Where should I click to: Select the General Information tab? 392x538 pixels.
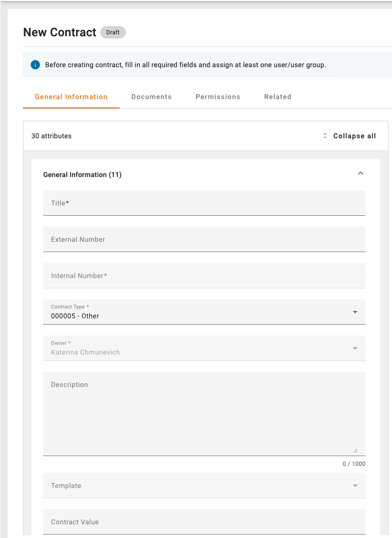pos(71,97)
